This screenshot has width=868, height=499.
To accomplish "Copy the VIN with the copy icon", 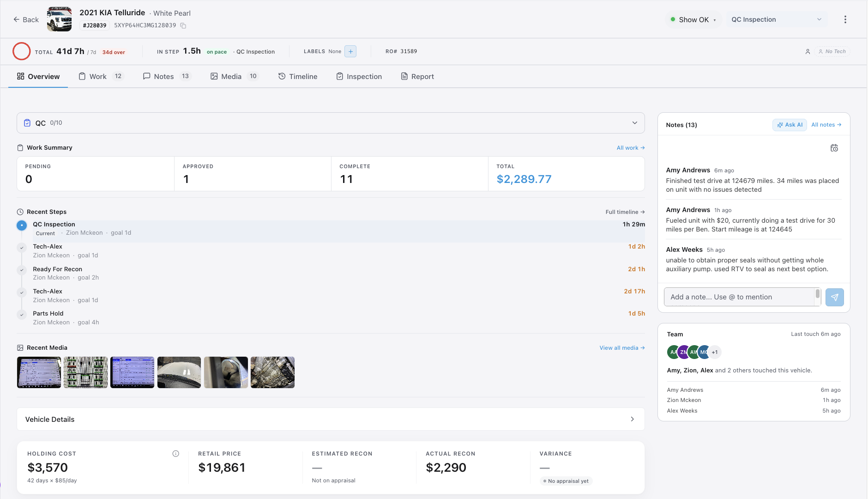I will [x=183, y=26].
